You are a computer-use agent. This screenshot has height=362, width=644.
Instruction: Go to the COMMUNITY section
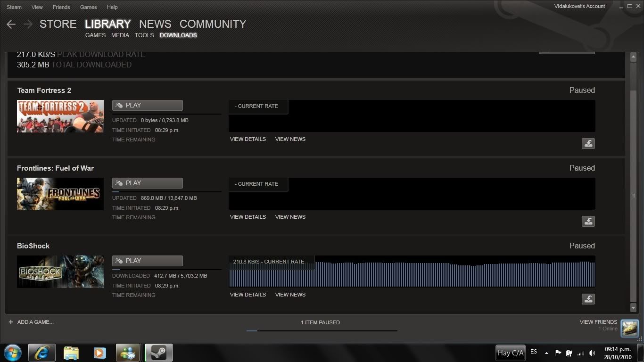click(x=213, y=24)
